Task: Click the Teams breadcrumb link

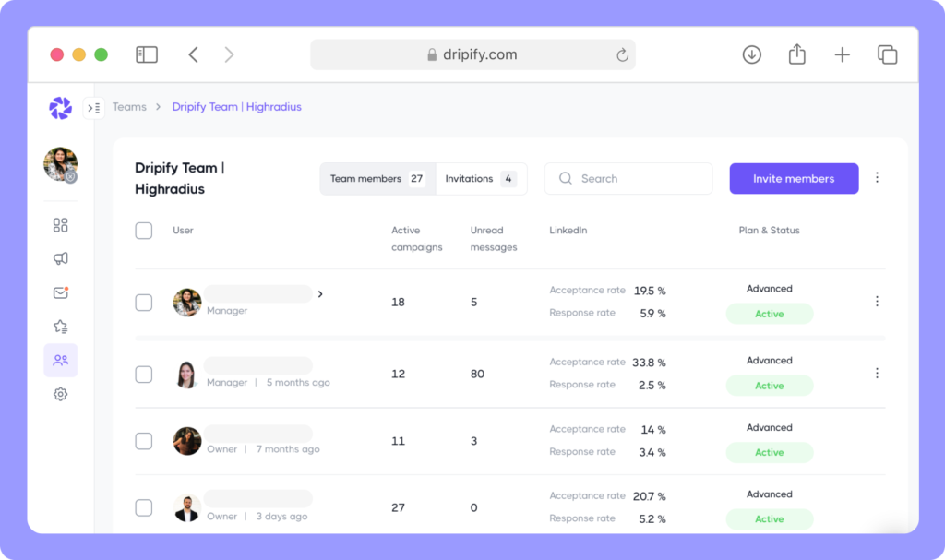Action: [x=129, y=107]
